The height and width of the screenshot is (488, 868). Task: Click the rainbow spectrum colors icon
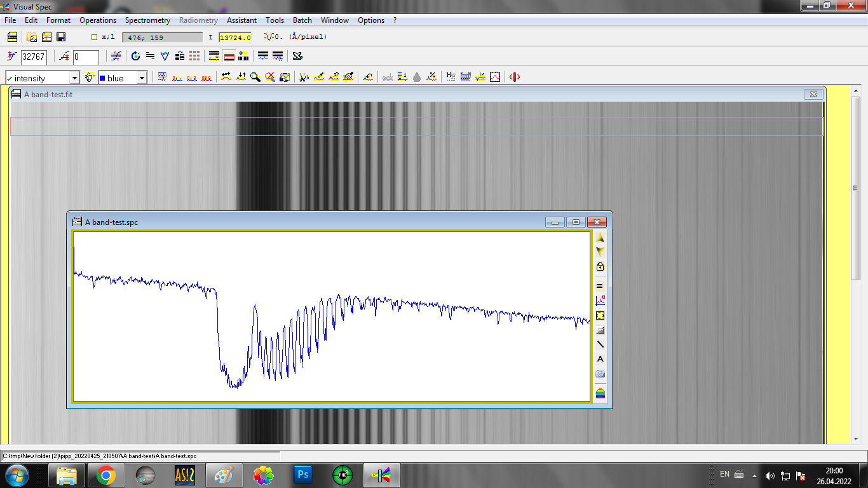[600, 393]
